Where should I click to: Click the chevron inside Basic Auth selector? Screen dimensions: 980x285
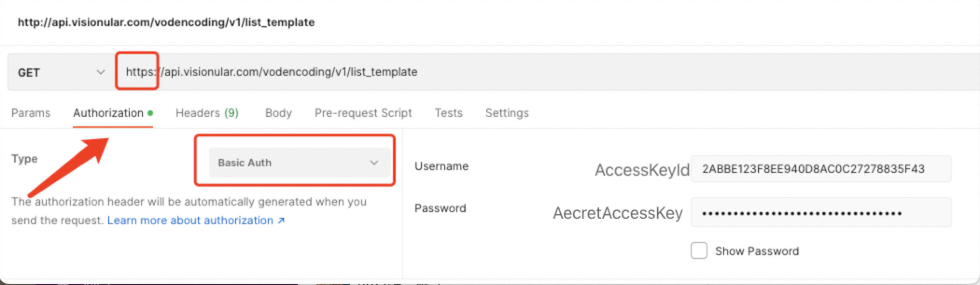click(374, 163)
